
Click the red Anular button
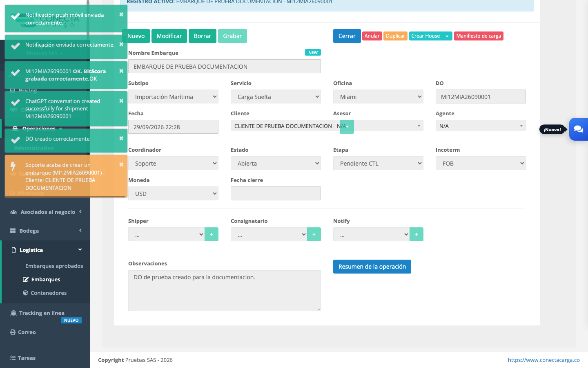[x=372, y=36]
